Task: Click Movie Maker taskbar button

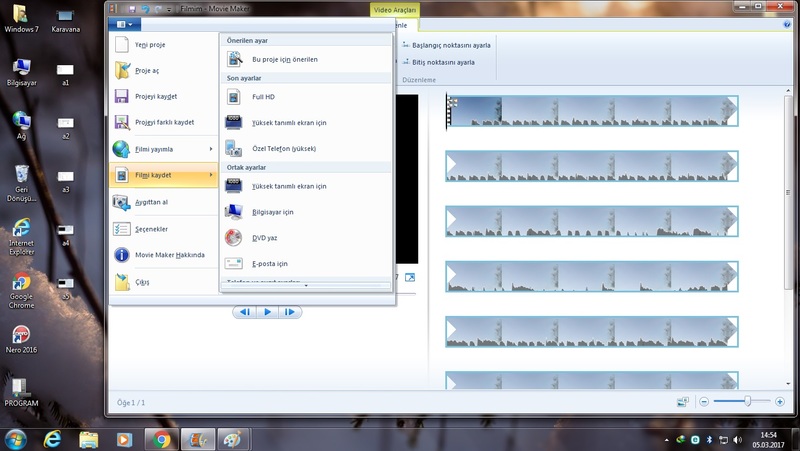Action: (198, 439)
